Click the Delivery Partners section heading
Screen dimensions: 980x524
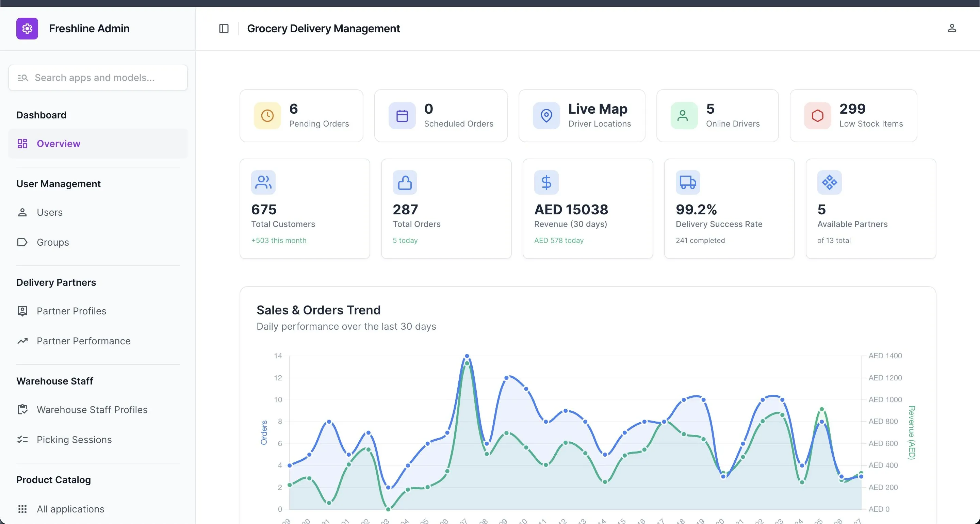tap(56, 282)
